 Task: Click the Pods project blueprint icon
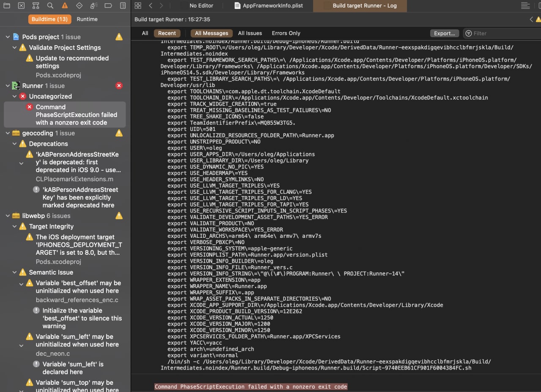click(16, 37)
